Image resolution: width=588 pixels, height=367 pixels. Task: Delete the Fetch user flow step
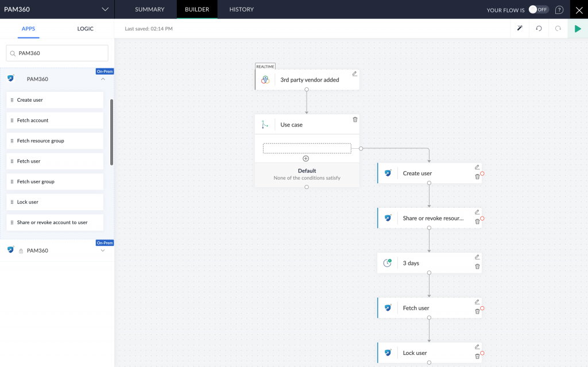point(477,311)
